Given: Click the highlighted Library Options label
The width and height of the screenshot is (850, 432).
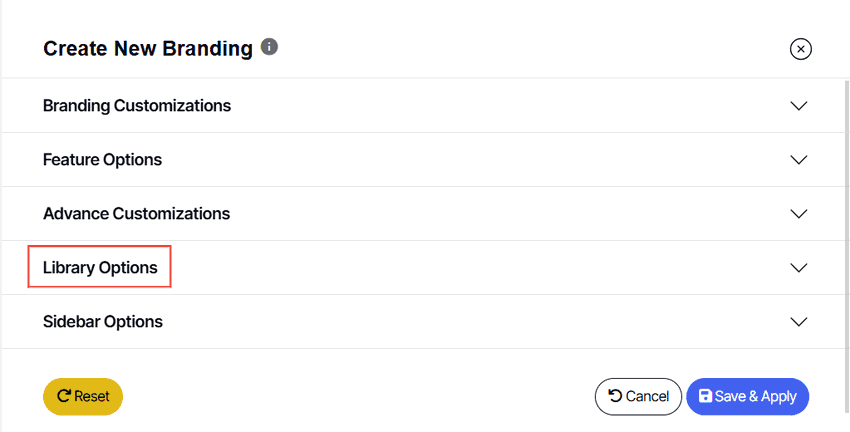Looking at the screenshot, I should click(100, 267).
